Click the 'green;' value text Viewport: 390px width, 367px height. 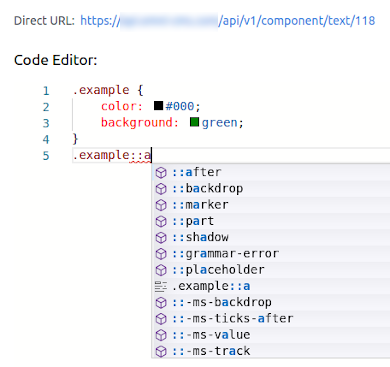223,123
